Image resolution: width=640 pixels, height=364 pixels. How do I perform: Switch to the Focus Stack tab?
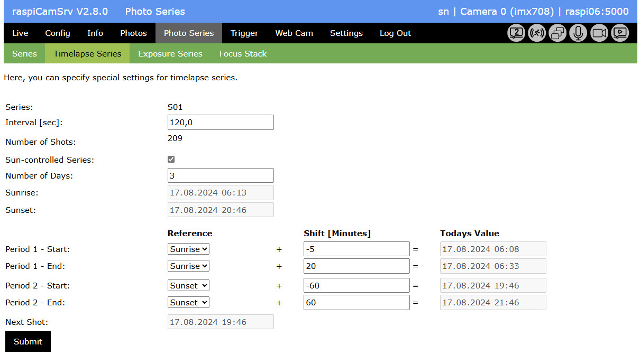pyautogui.click(x=243, y=54)
